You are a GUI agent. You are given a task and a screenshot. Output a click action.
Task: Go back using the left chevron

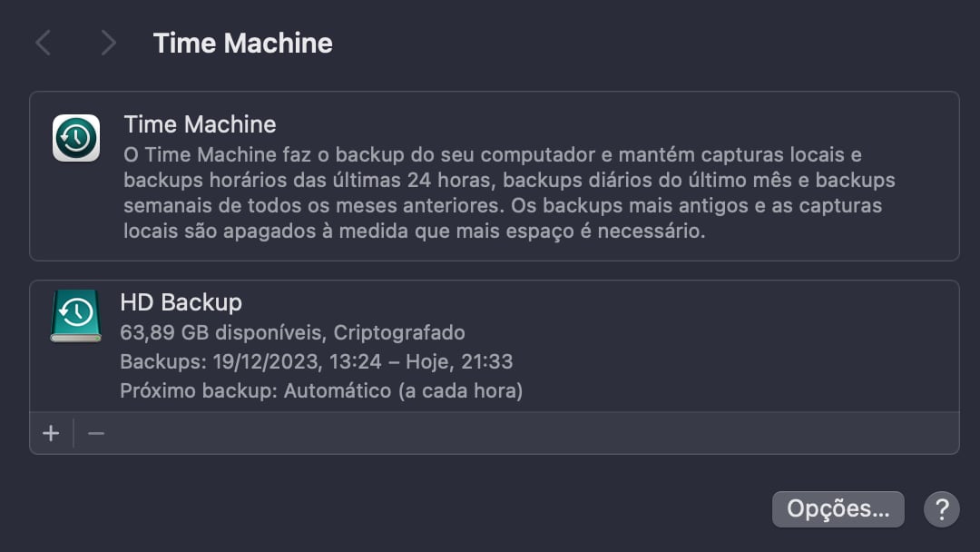point(43,43)
